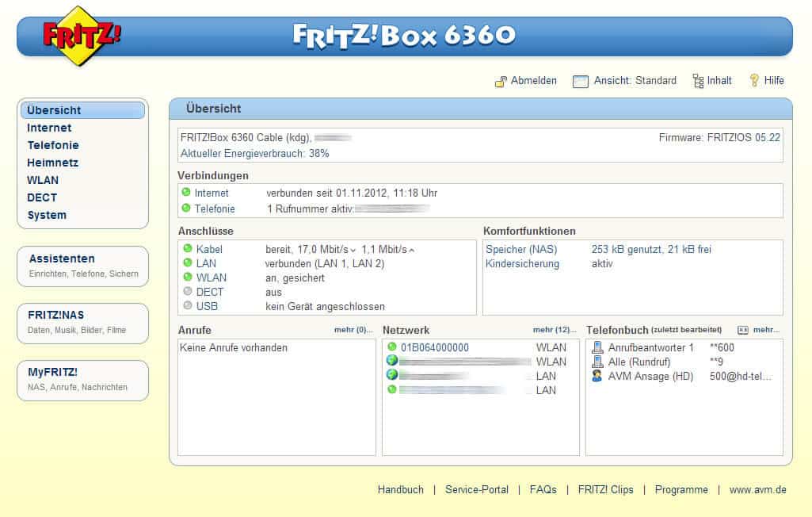Screen dimensions: 812x517
Task: Open the Hilfe help link
Action: 774,80
